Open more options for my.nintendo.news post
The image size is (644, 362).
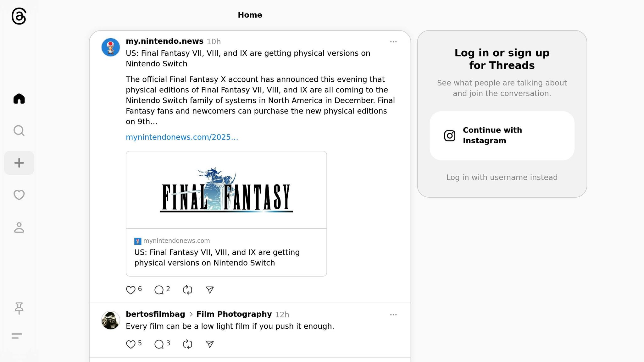[393, 41]
